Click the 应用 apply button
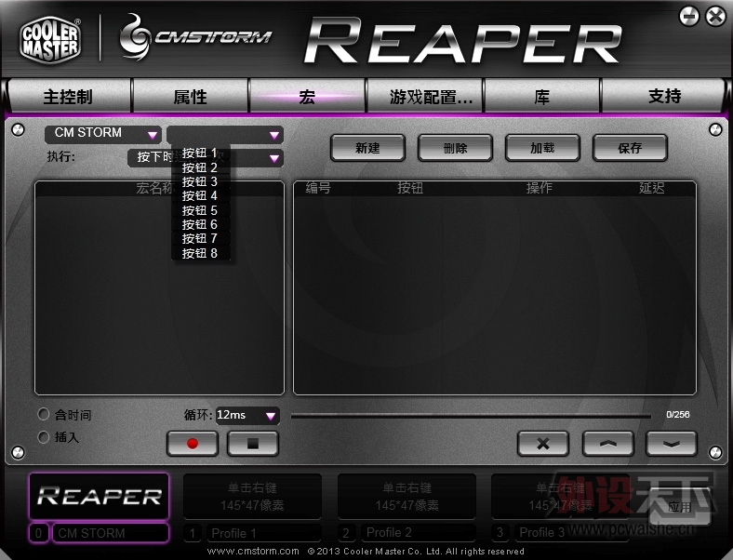 [680, 507]
